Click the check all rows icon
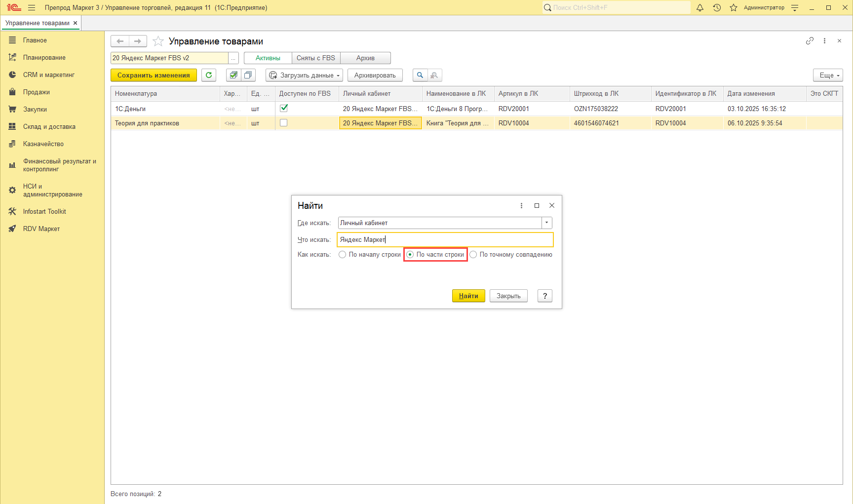Screen dimensions: 853x504 (x=233, y=75)
